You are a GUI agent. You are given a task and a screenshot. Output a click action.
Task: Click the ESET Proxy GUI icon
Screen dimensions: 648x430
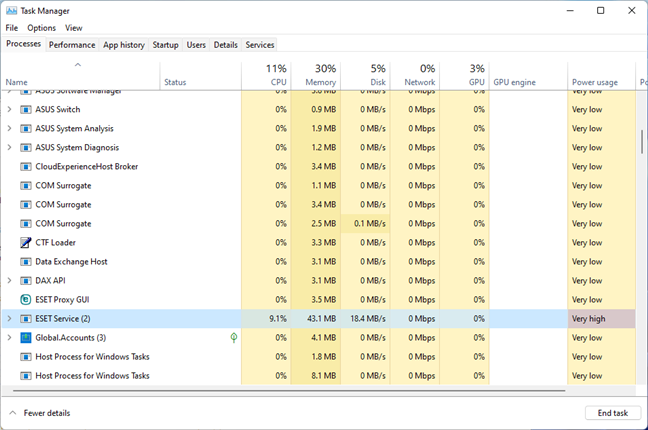(x=26, y=299)
